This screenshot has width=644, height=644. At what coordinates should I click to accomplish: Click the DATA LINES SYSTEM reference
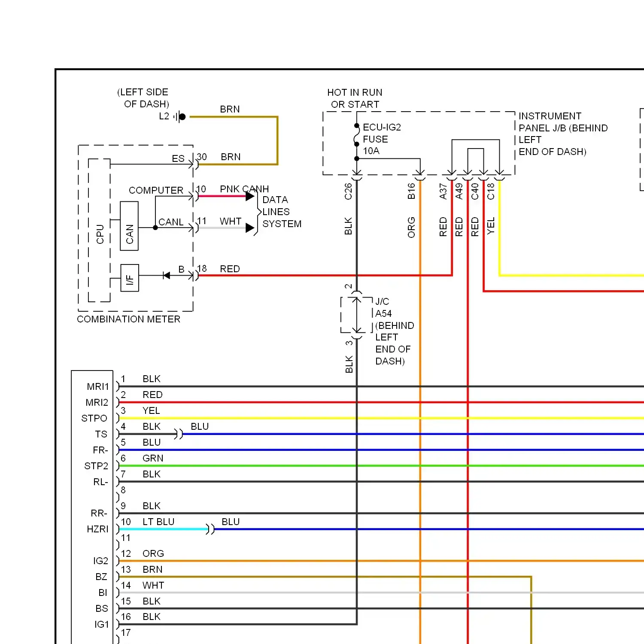(282, 212)
